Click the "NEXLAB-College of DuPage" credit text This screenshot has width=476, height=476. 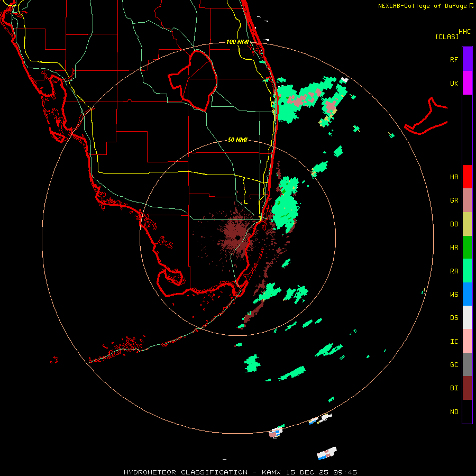pyautogui.click(x=422, y=6)
